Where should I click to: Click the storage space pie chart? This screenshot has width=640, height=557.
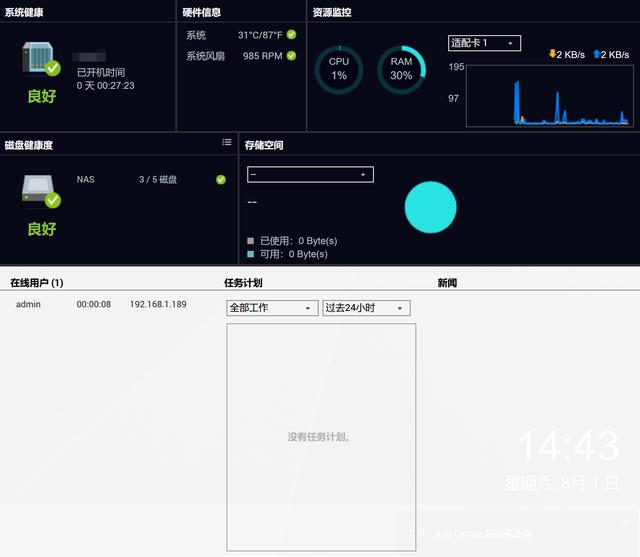coord(431,207)
